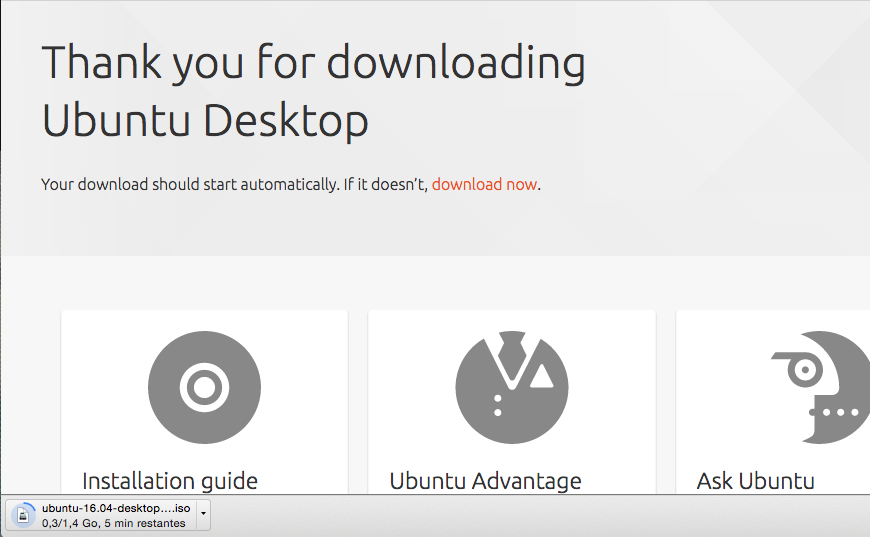
Task: Open the 'Ubuntu Advantage' heading link
Action: coord(485,481)
